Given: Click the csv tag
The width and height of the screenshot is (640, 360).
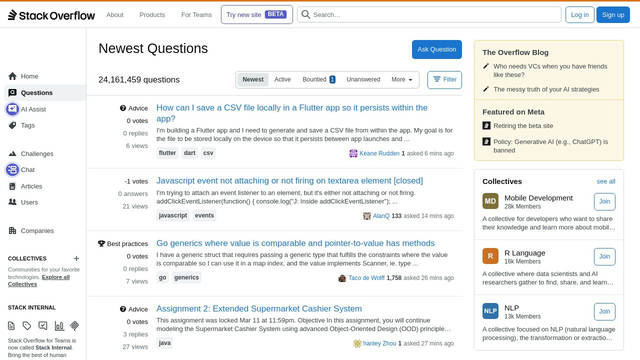Looking at the screenshot, I should coord(208,153).
